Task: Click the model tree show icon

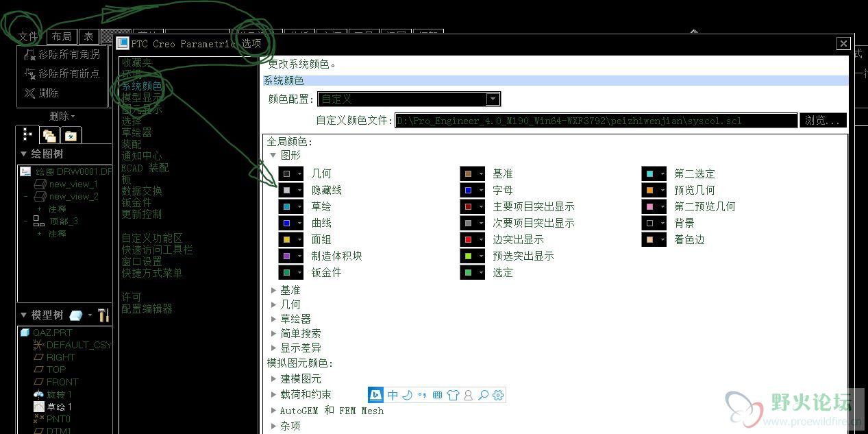Action: 77,315
